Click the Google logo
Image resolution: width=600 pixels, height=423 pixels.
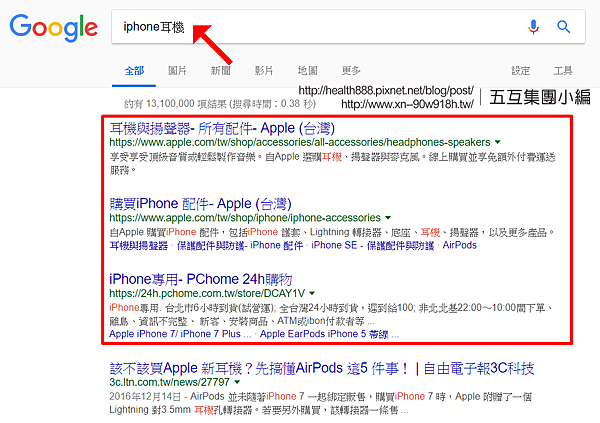[54, 28]
